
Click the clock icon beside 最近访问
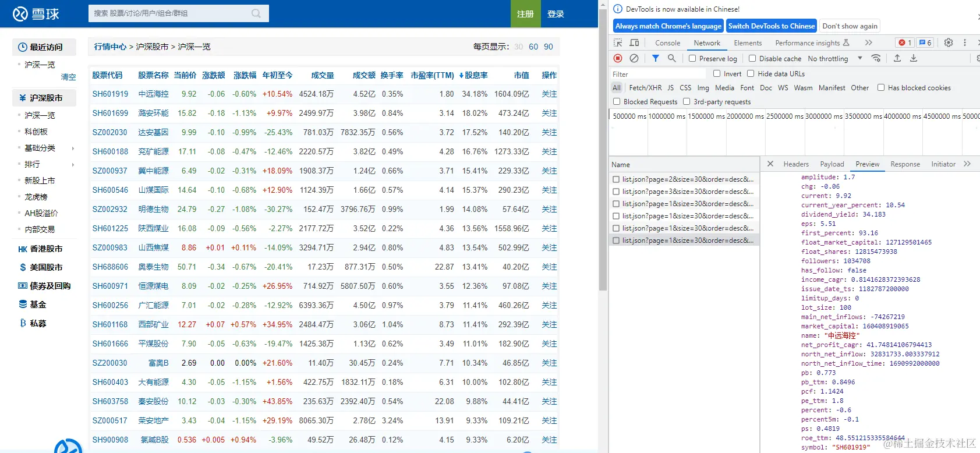23,47
